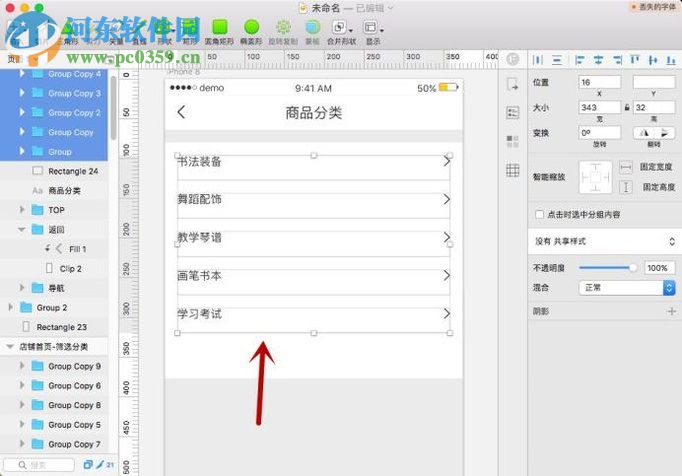Viewport: 682px width, 476px height.
Task: Align selected layers to top edge
Action: 635,60
